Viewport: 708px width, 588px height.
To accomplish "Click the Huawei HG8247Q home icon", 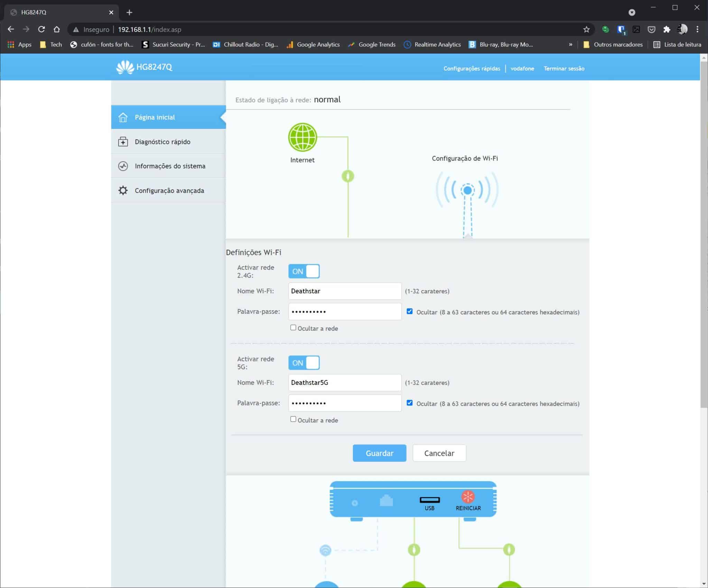I will 123,117.
